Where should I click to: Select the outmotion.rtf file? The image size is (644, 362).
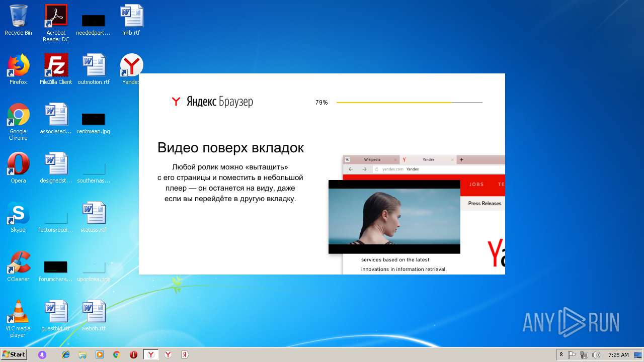click(94, 69)
